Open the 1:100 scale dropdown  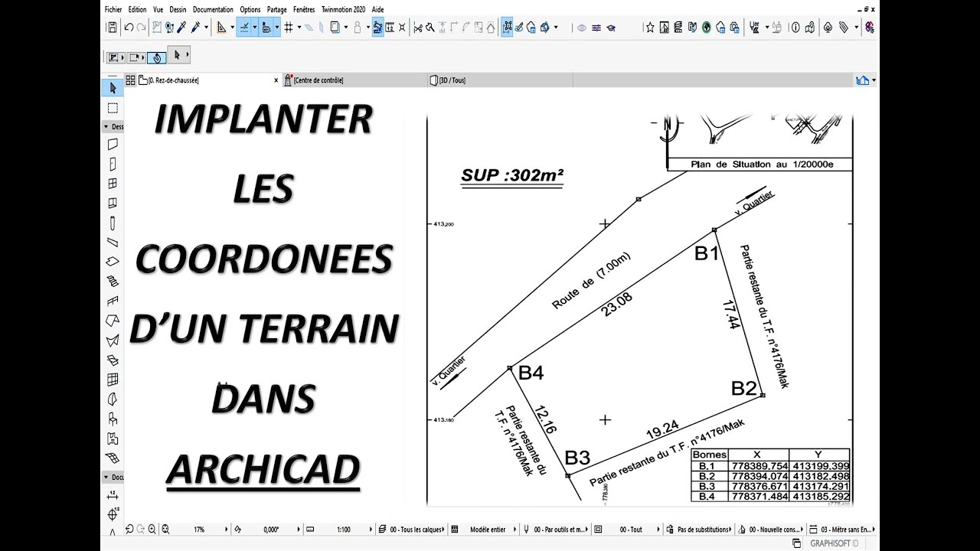click(372, 529)
